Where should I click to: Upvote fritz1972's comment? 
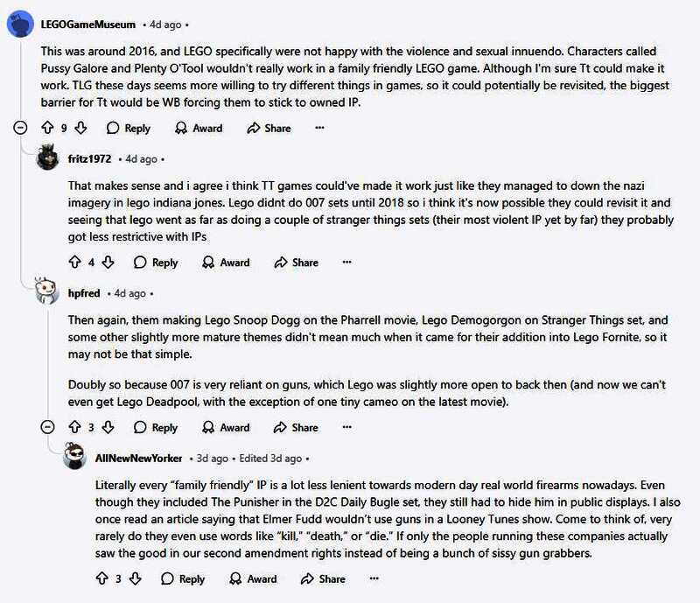(75, 262)
